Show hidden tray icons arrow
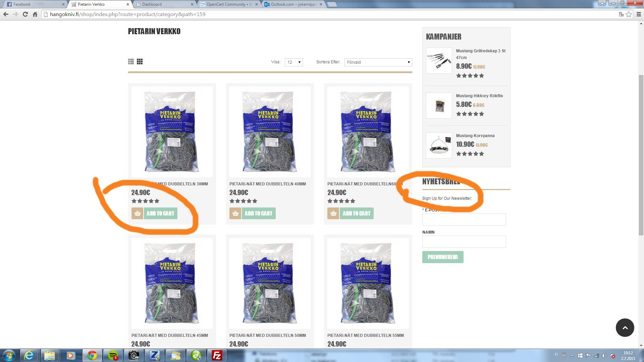This screenshot has width=644, height=362. (x=572, y=356)
